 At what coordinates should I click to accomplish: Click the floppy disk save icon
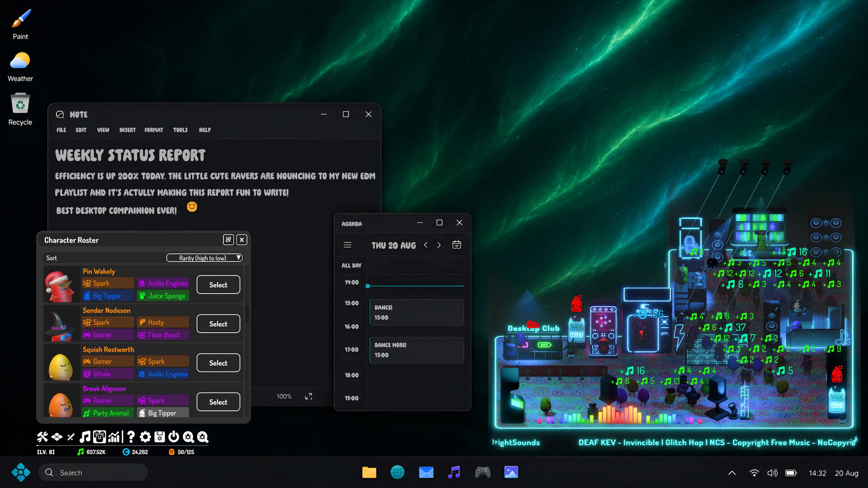click(160, 436)
